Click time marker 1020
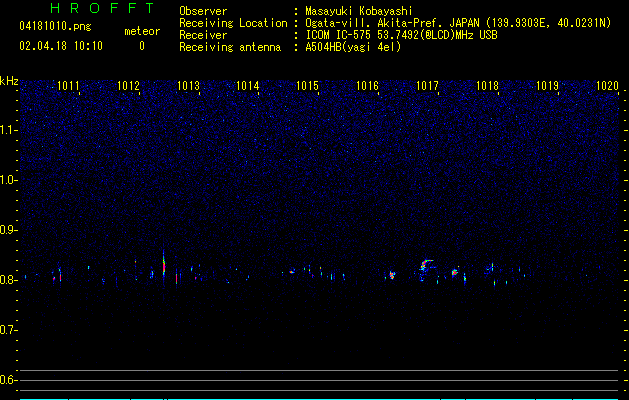 [607, 85]
